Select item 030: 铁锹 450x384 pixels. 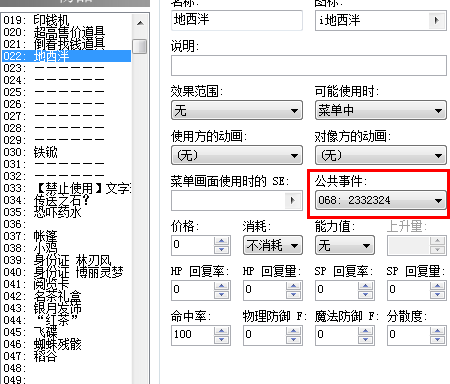pyautogui.click(x=67, y=152)
